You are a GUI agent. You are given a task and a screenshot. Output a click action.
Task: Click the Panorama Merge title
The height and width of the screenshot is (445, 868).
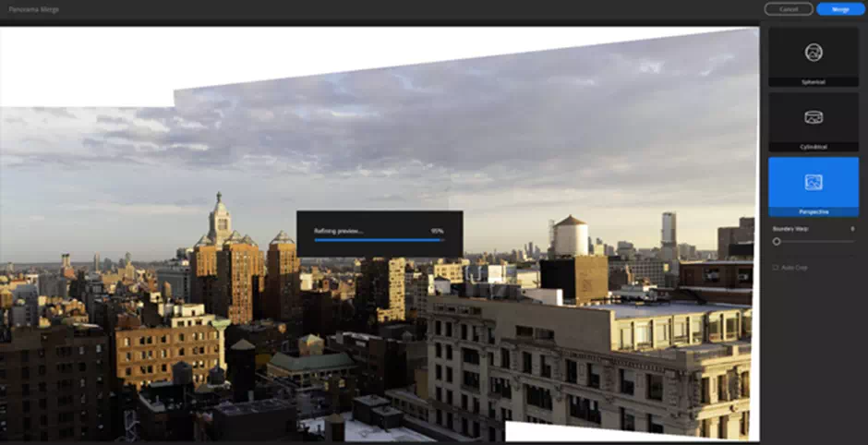(x=34, y=9)
